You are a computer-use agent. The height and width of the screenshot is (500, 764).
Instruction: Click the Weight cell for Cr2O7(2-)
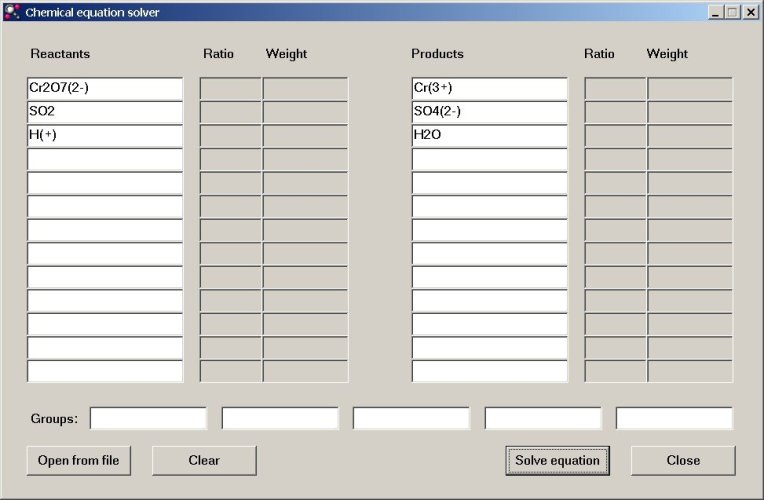click(306, 89)
